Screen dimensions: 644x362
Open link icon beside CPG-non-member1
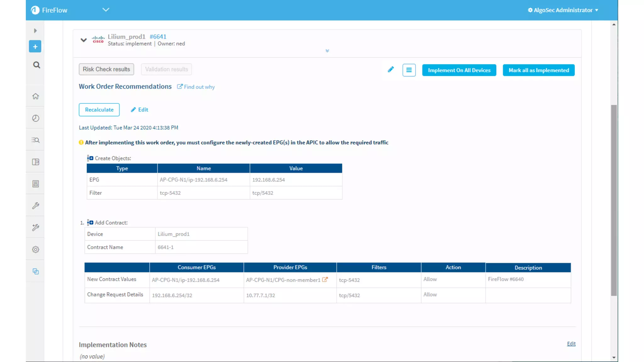pos(325,279)
